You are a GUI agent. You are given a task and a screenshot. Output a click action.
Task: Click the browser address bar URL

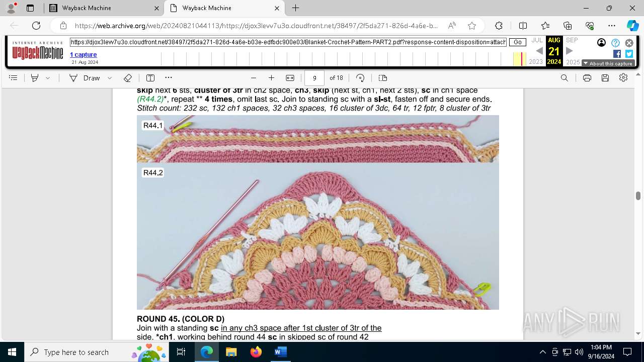[256, 26]
